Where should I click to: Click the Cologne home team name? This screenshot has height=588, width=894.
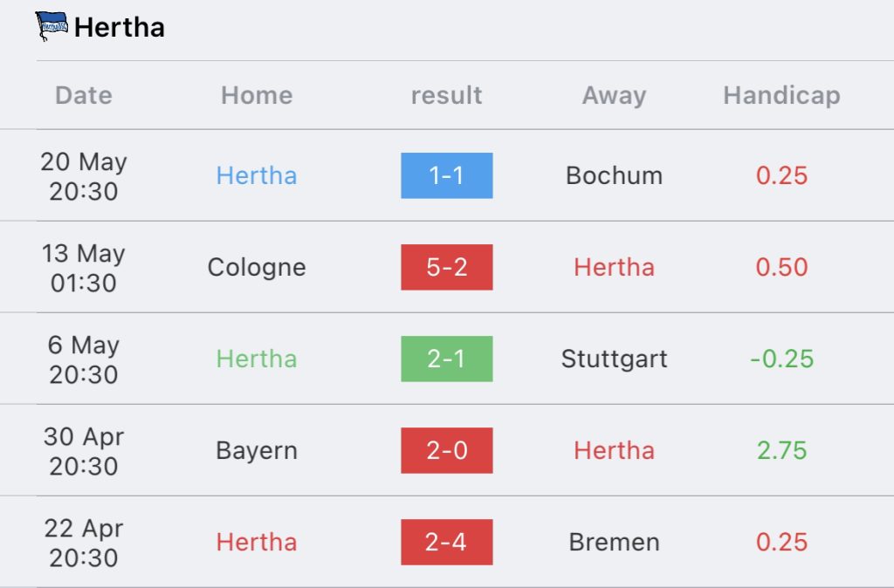[257, 268]
